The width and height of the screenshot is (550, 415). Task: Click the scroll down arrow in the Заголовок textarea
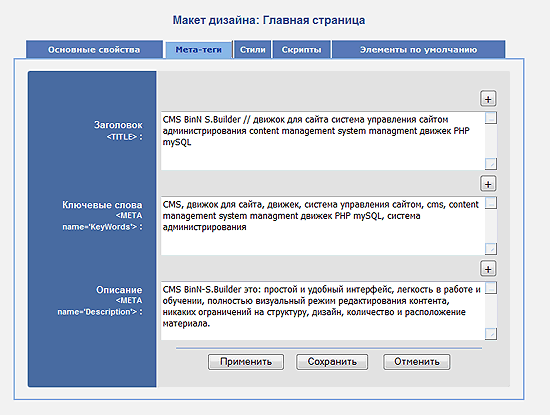[491, 164]
